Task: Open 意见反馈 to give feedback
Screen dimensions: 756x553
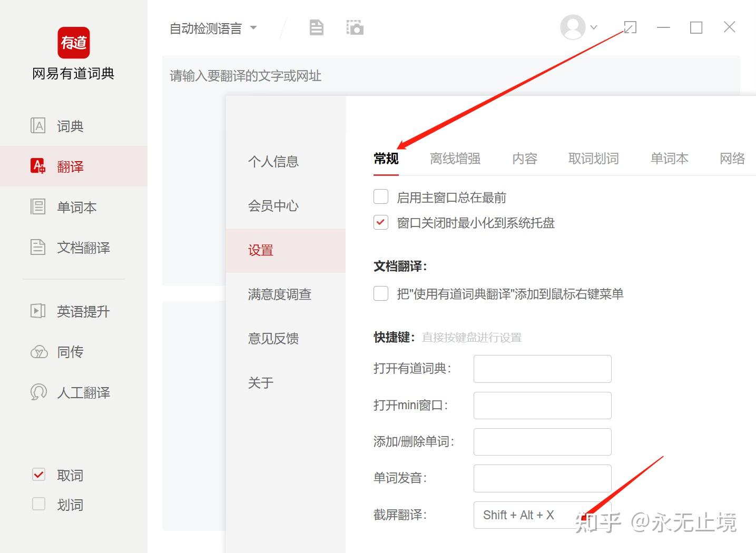Action: [x=272, y=339]
